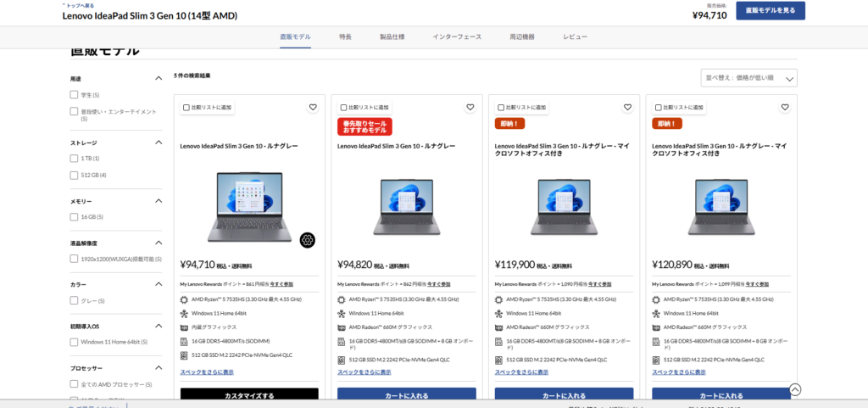
Task: Click heart icon on ¥120,890 laptop card
Action: 785,108
